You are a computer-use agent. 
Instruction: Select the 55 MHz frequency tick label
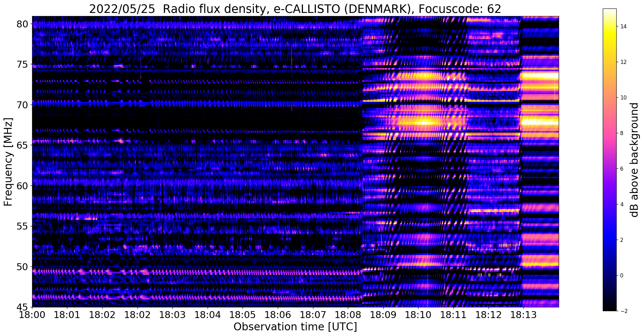[23, 226]
